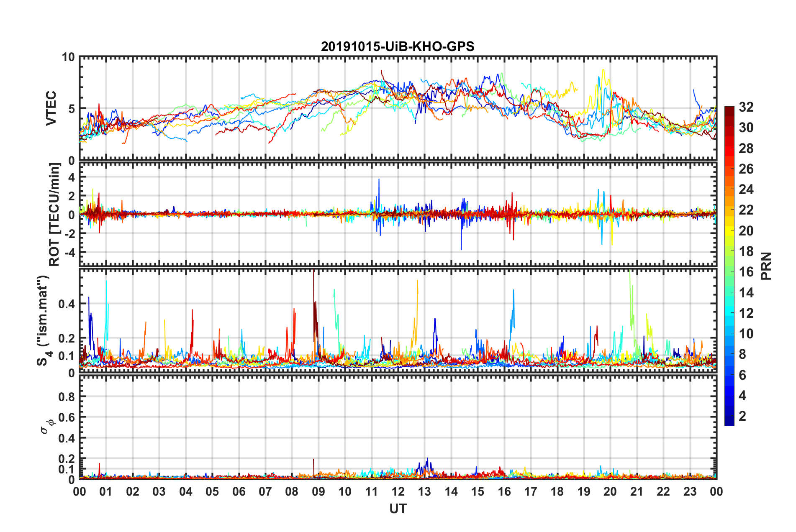The image size is (796, 532).
Task: Click the S4 ("ism.mat") axis label
Action: point(44,321)
